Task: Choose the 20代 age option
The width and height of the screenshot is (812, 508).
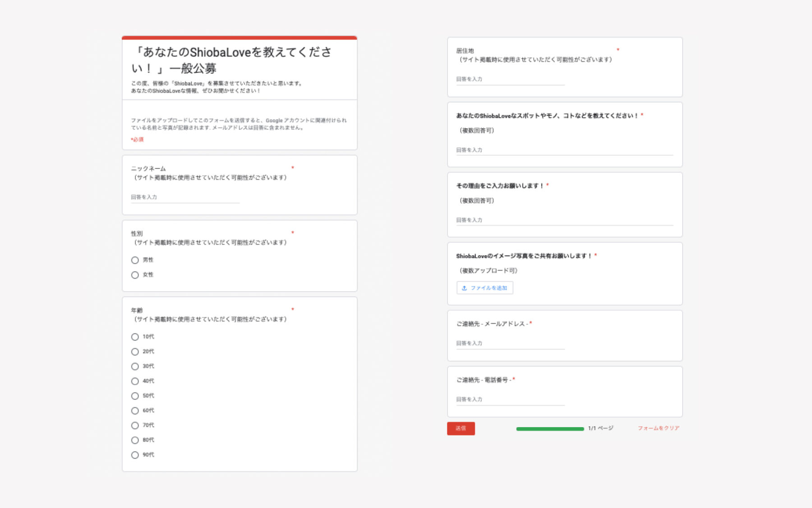Action: 135,352
